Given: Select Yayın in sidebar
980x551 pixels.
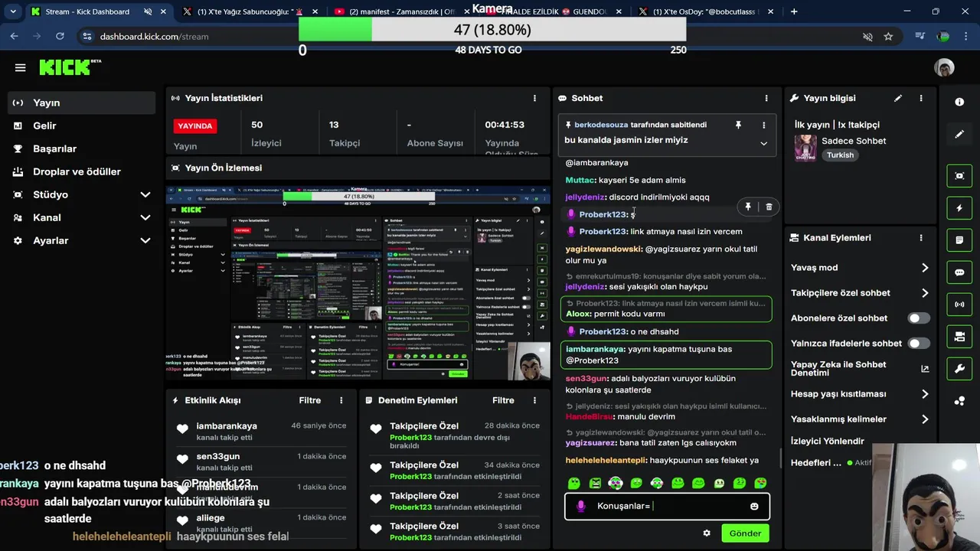Looking at the screenshot, I should click(81, 103).
